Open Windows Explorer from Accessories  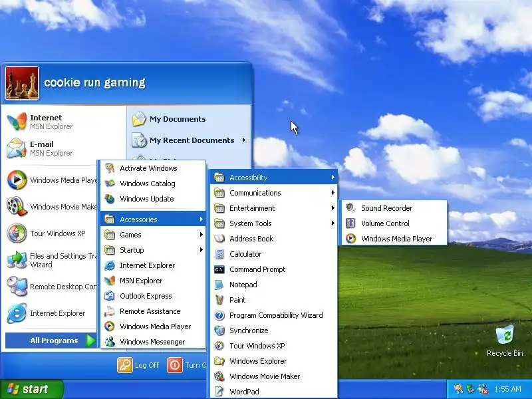(273, 360)
